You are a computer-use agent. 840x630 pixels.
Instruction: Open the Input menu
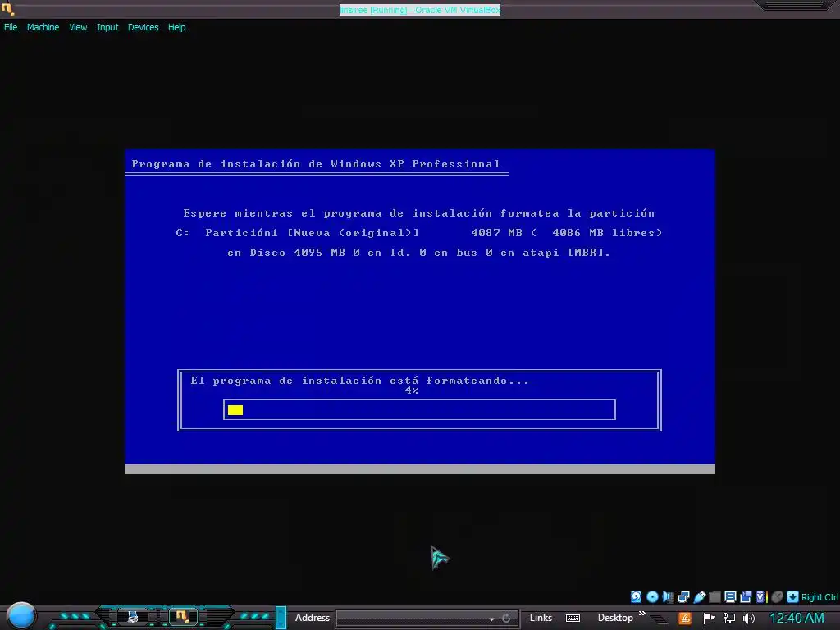[x=107, y=27]
